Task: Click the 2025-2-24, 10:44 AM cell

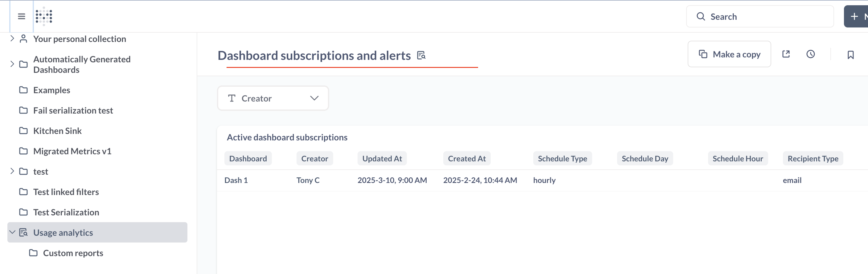Action: (480, 180)
